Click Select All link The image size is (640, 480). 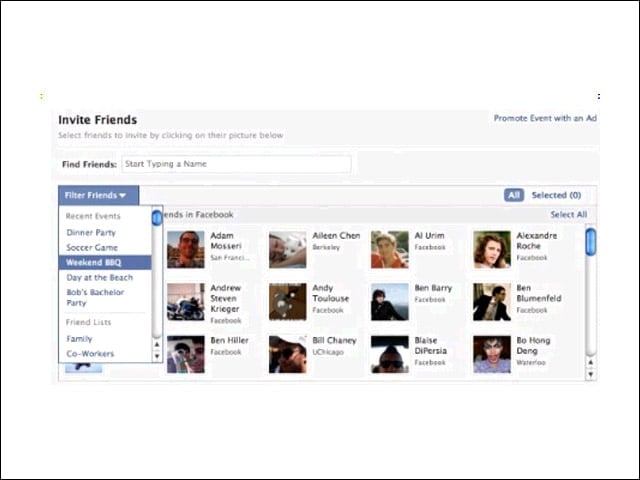pyautogui.click(x=569, y=215)
